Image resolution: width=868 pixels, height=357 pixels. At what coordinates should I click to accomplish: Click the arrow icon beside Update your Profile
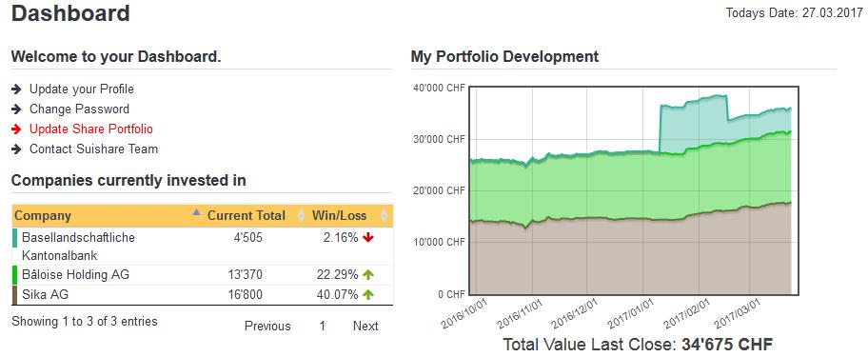click(16, 89)
